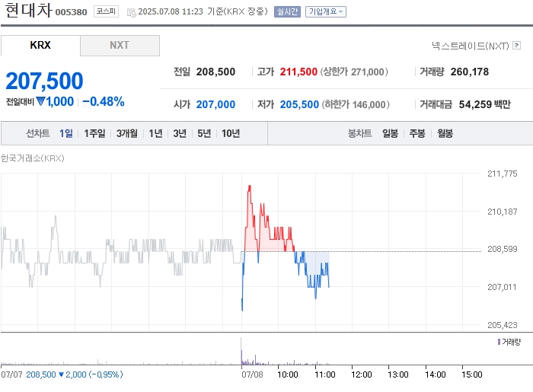The height and width of the screenshot is (392, 533).
Task: Click the 봉차트 label
Action: coord(359,133)
